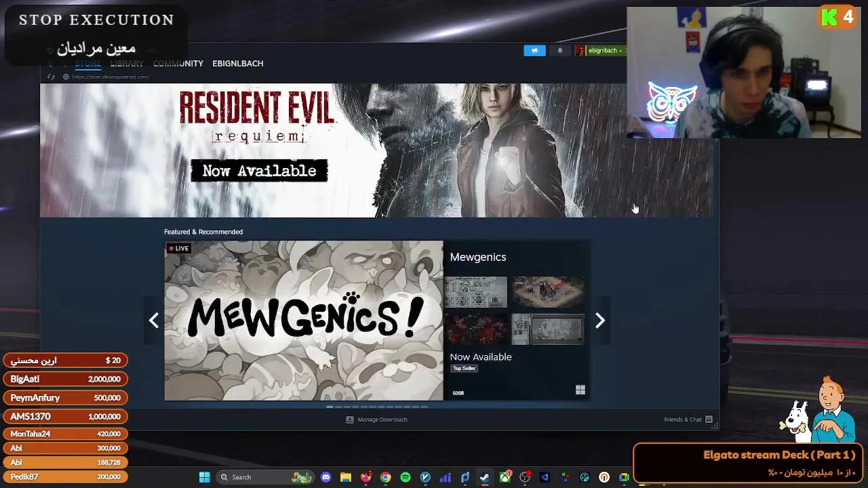The image size is (868, 488).
Task: View the second Mewgenics screenshot thumbnail
Action: 548,292
